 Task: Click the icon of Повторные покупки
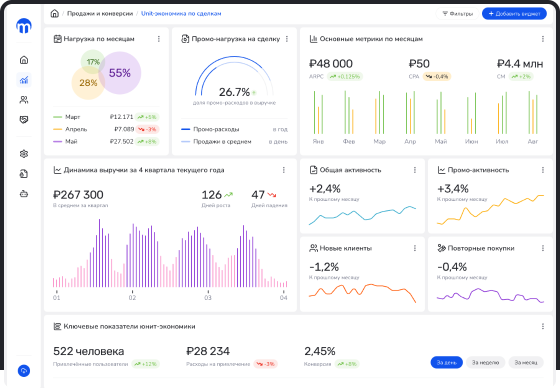[441, 248]
